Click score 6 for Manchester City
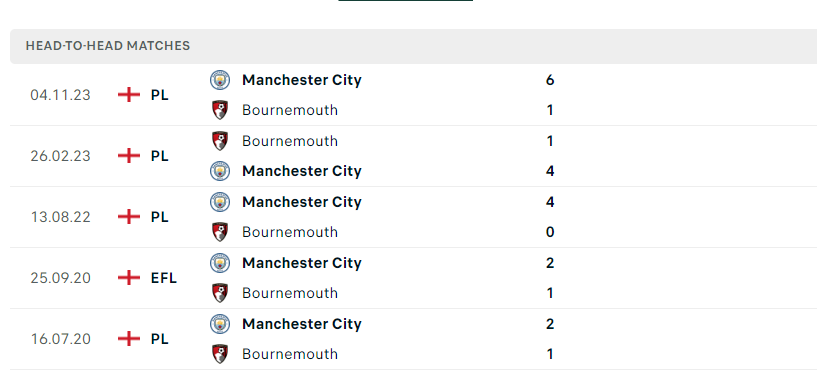 click(550, 80)
